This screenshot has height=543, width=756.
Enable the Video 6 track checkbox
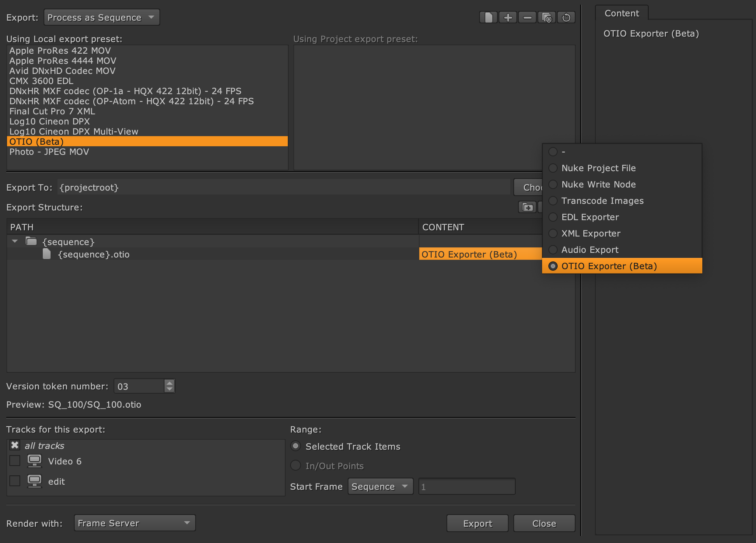pyautogui.click(x=15, y=461)
